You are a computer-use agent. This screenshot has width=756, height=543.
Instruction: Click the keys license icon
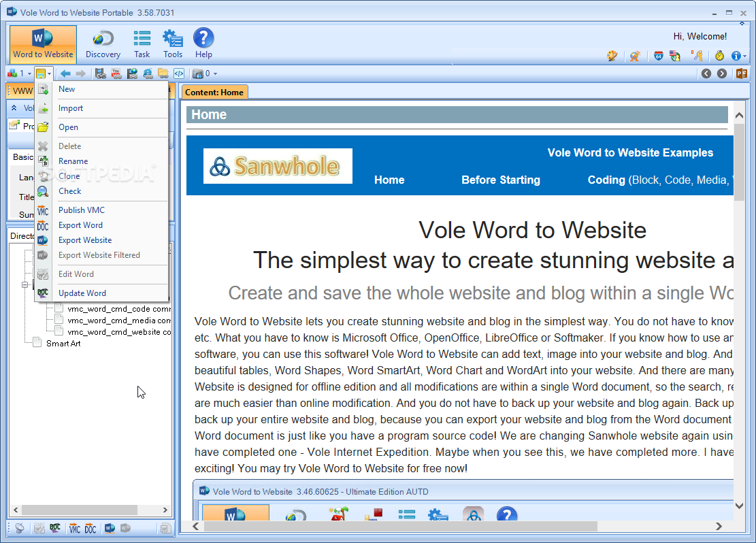(x=697, y=56)
